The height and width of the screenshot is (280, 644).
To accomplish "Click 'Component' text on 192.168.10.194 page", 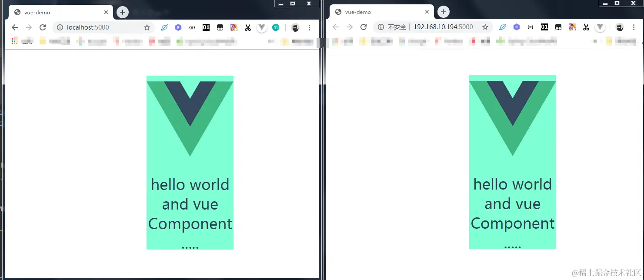I will [513, 223].
